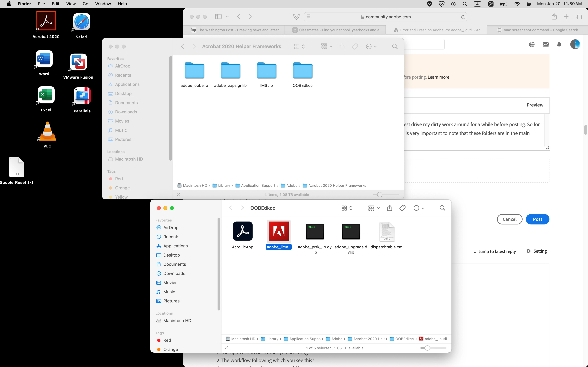Open the Go menu in menu bar
This screenshot has width=588, height=367.
[x=85, y=4]
